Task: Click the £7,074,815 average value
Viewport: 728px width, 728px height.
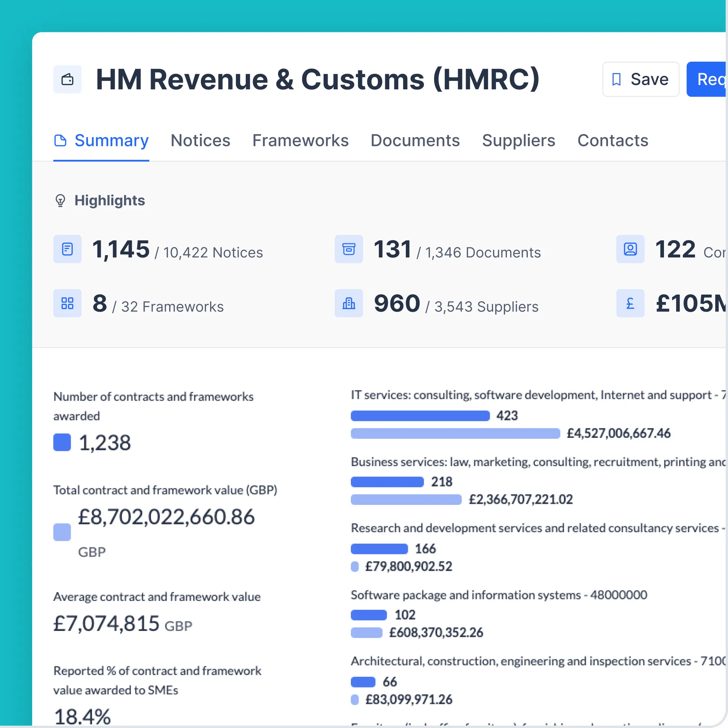Action: tap(107, 624)
